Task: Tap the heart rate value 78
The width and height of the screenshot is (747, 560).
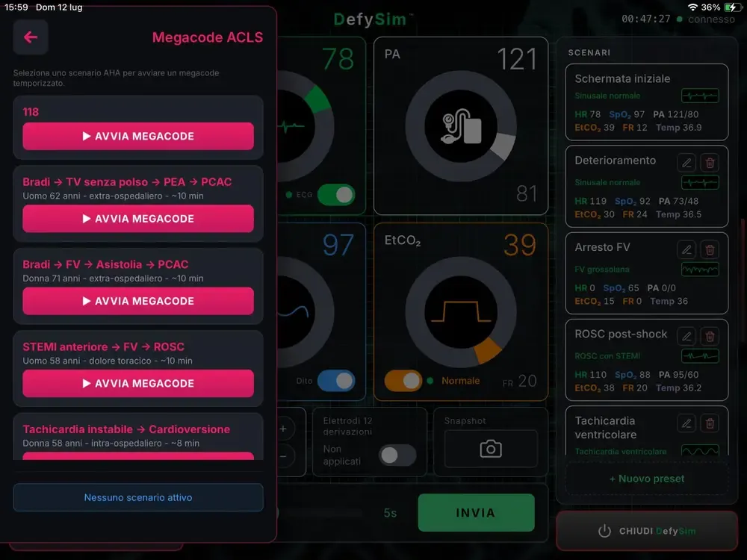Action: point(338,59)
